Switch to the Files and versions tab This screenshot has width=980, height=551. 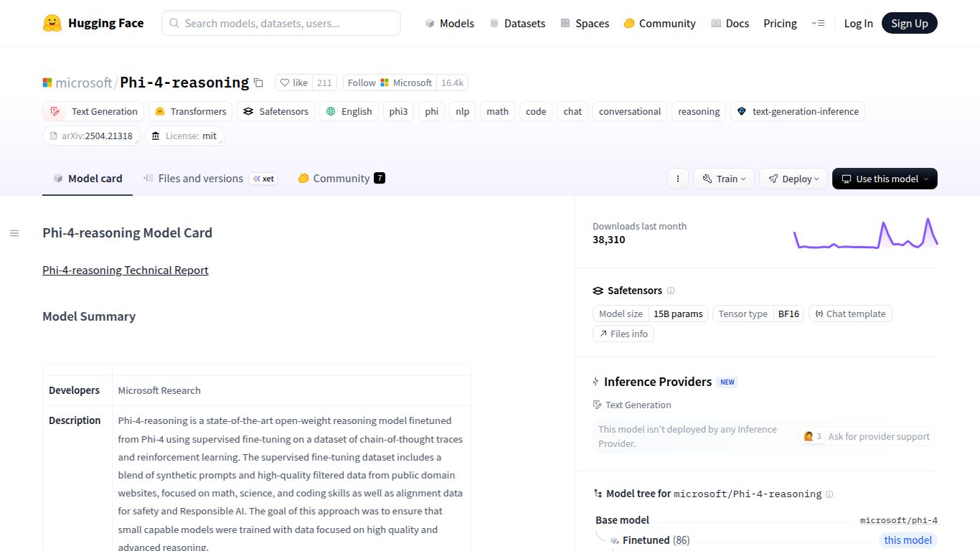coord(200,179)
